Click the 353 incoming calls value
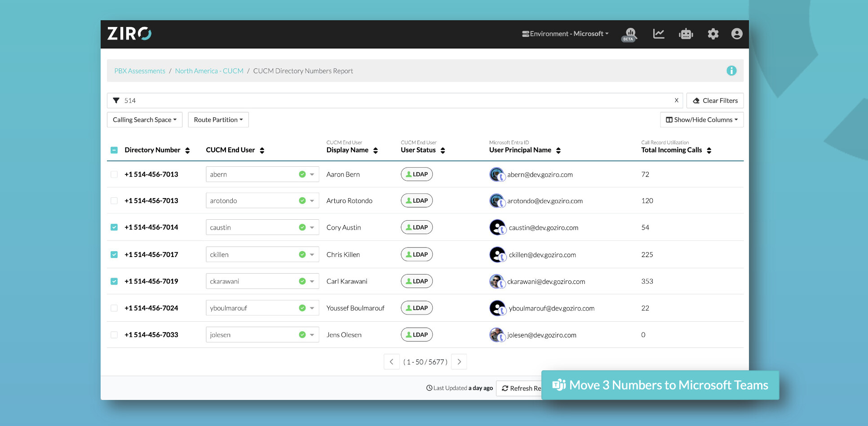Screen dimensions: 868x426 tap(647, 281)
